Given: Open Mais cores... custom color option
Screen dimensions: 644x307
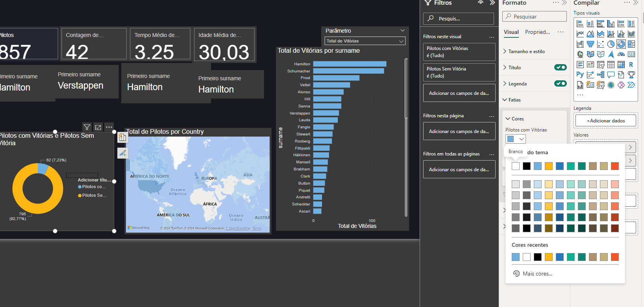Looking at the screenshot, I should 533,274.
